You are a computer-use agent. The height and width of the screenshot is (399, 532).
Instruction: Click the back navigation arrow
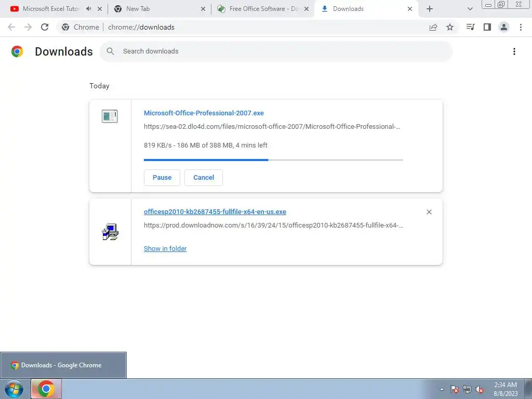[11, 27]
